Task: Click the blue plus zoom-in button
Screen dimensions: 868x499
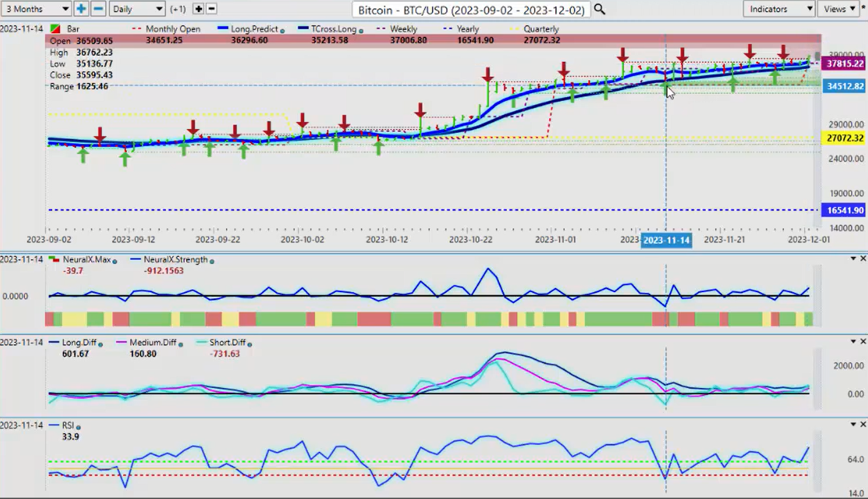Action: [81, 9]
